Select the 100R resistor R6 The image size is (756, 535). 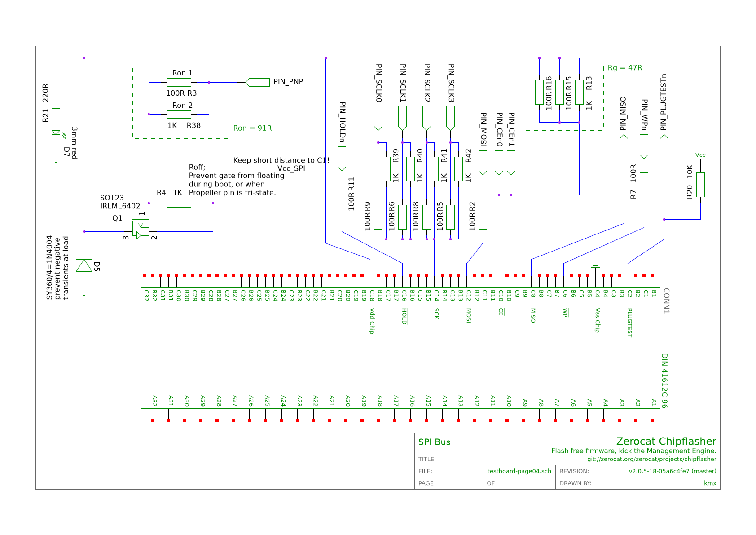click(402, 217)
